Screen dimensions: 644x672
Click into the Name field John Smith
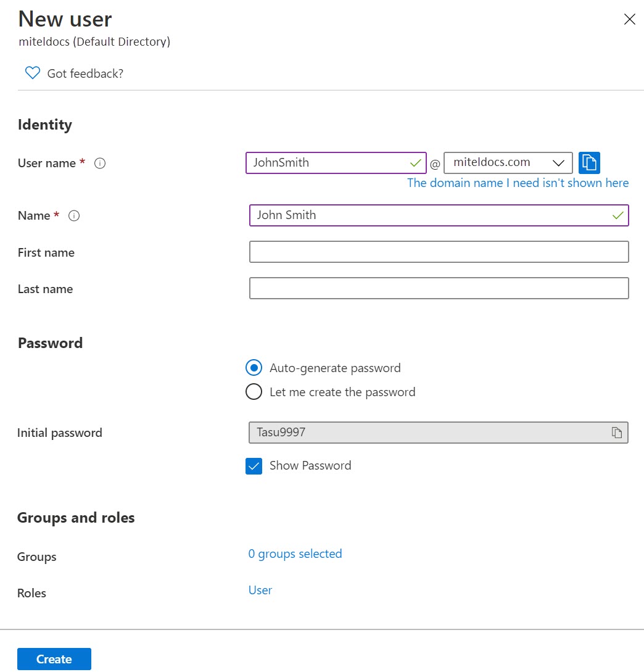(439, 215)
